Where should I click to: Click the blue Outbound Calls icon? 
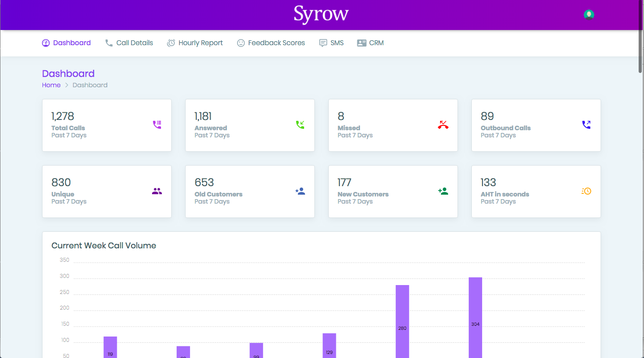coord(586,124)
